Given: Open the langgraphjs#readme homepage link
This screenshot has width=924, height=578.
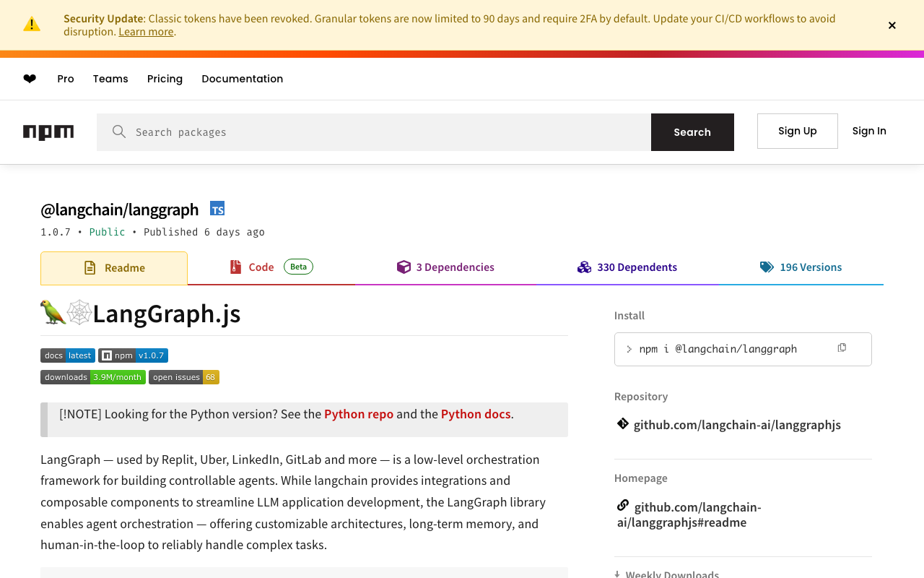Looking at the screenshot, I should click(689, 514).
